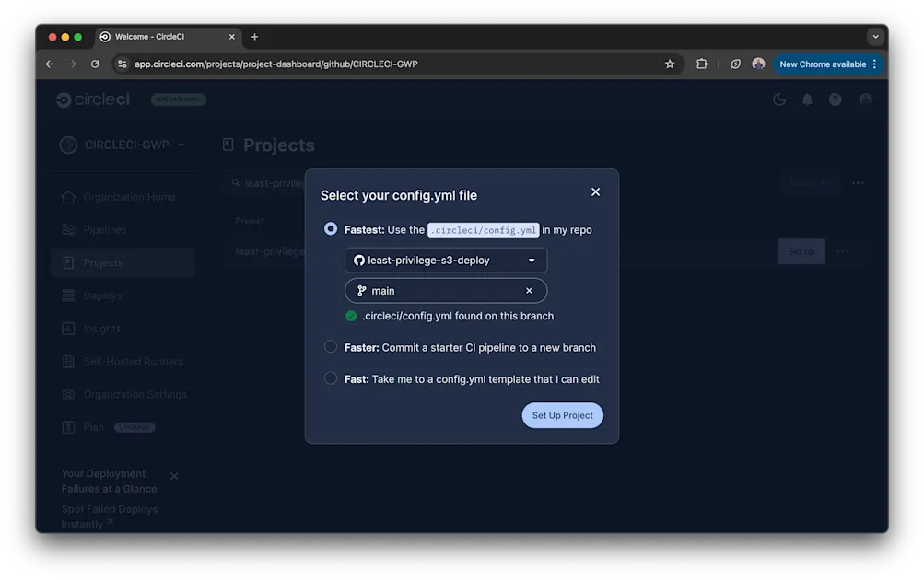Click the browser address bar
This screenshot has height=580, width=924.
[368, 64]
